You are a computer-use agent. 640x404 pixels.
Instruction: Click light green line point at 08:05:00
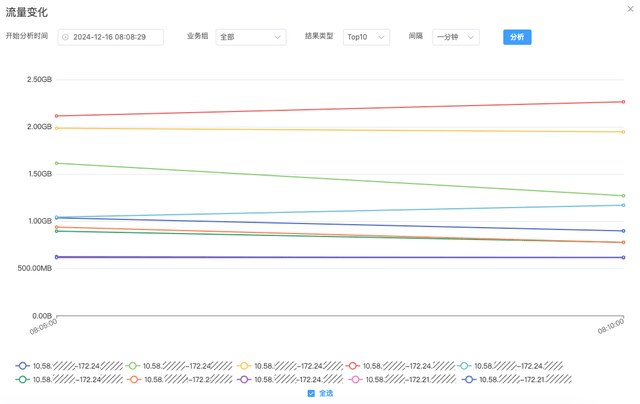57,163
